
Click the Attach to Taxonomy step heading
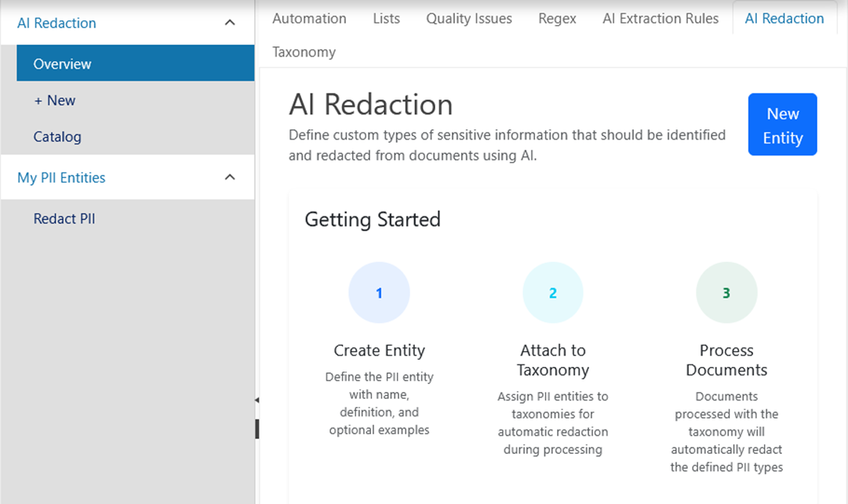(552, 360)
